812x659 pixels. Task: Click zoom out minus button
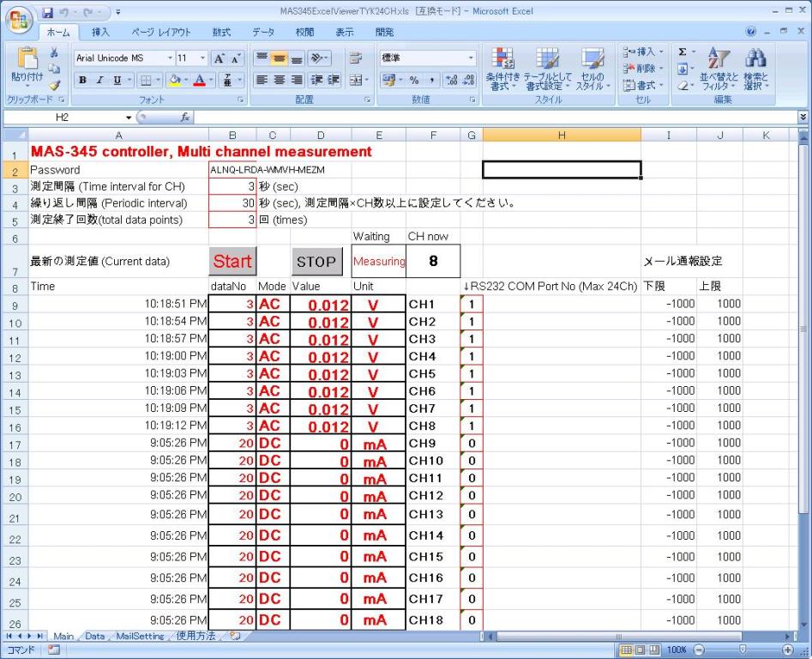tap(699, 650)
